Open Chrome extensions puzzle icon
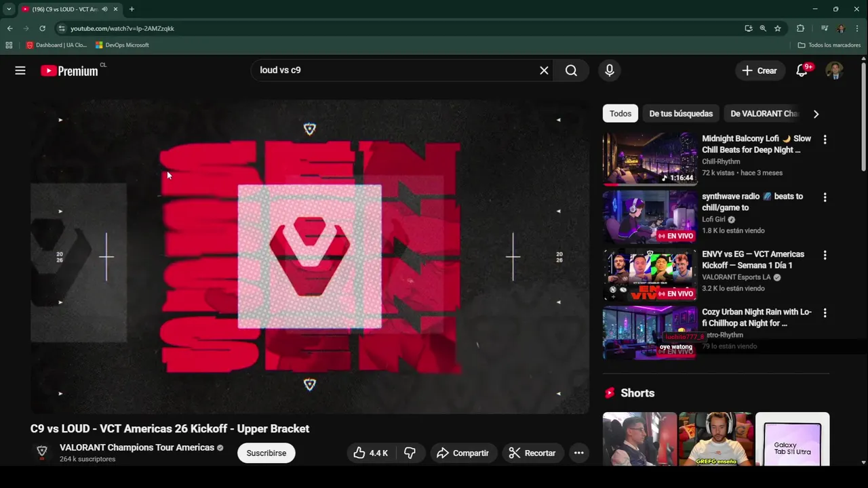The width and height of the screenshot is (868, 488). 800,28
